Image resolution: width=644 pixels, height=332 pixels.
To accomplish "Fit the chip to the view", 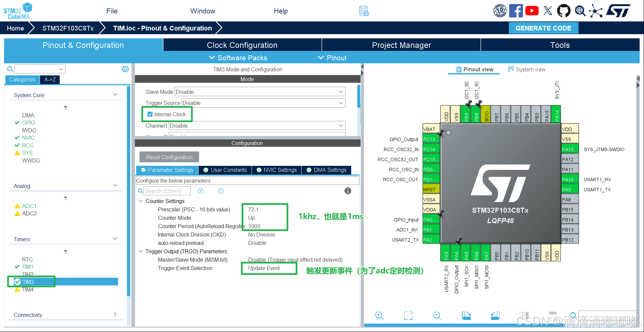I will [x=408, y=315].
